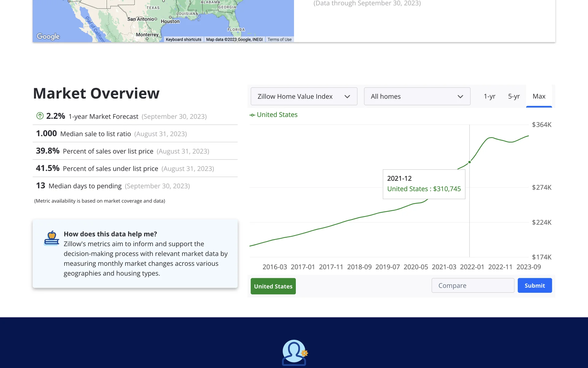The image size is (588, 368).
Task: Click the Median days to pending row
Action: 135,186
